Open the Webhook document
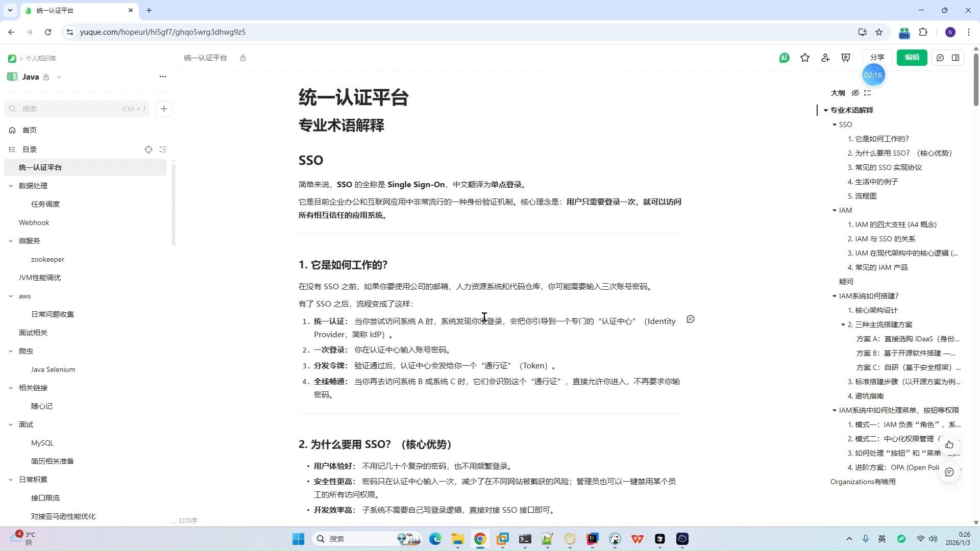980x551 pixels. (34, 222)
